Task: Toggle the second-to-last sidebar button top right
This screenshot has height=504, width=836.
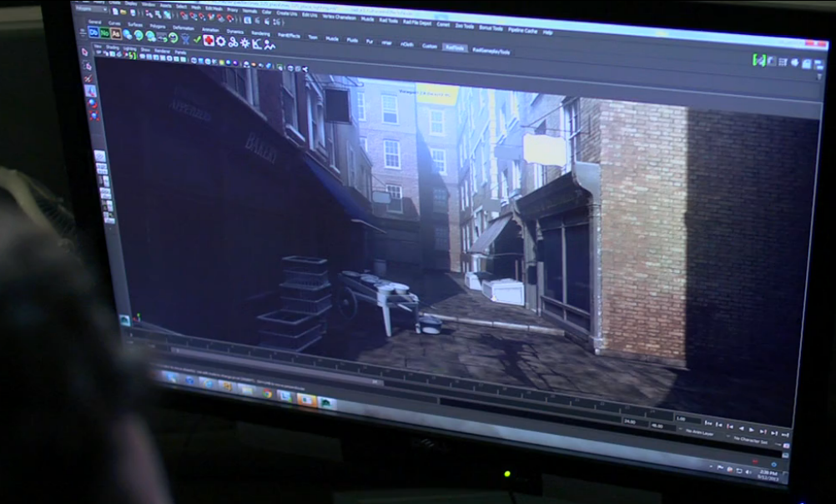Action: (x=806, y=63)
